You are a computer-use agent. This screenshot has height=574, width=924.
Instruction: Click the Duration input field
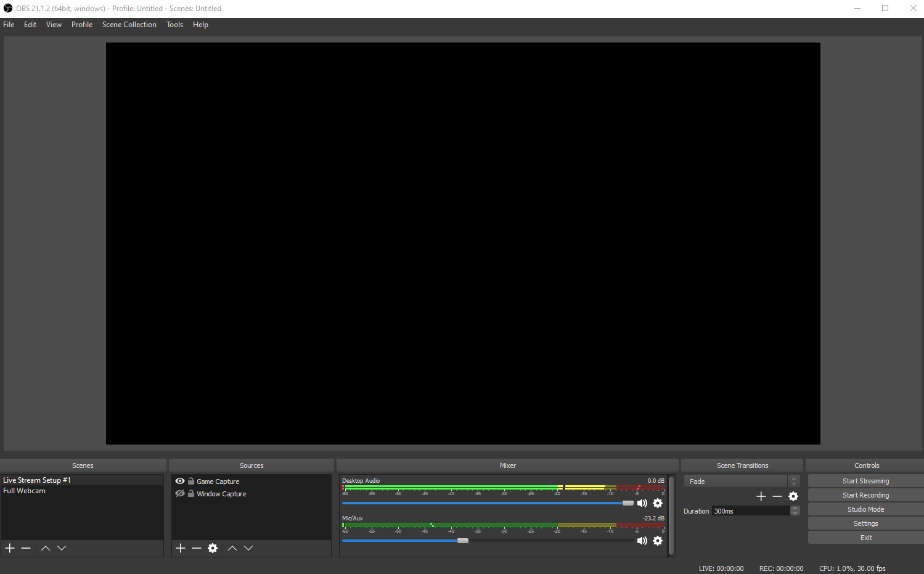coord(751,510)
